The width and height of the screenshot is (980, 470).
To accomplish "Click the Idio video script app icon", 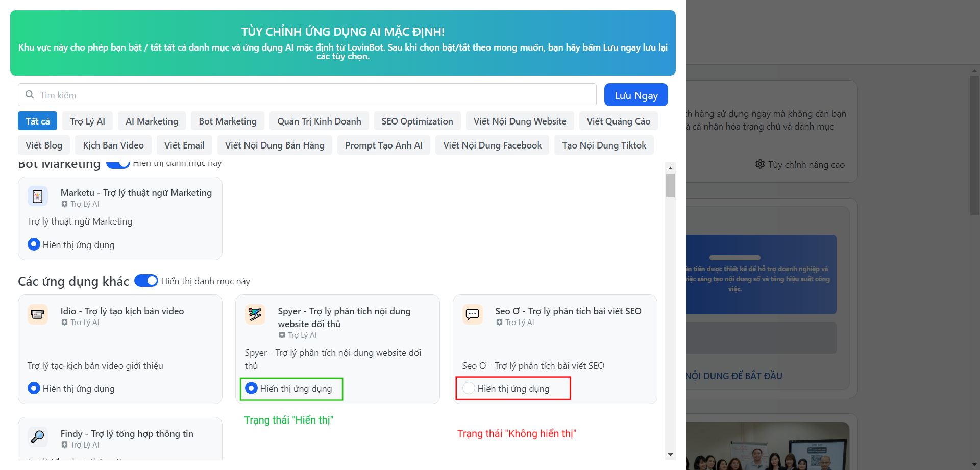I will click(38, 314).
